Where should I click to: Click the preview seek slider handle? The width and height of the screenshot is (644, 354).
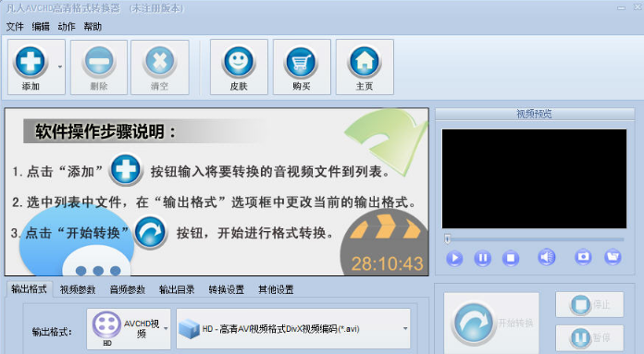tap(448, 238)
